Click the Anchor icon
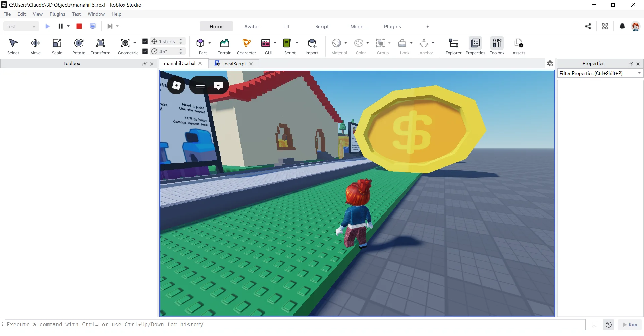644x336 pixels. tap(424, 43)
